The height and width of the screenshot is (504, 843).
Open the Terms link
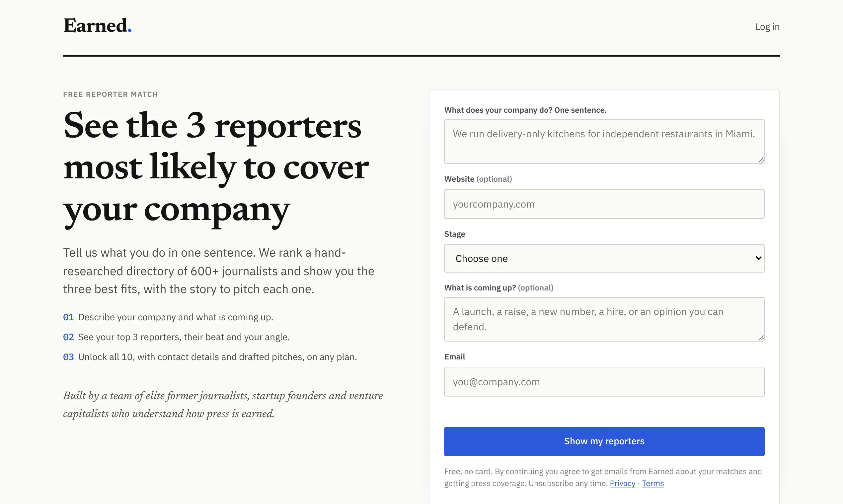pyautogui.click(x=652, y=483)
